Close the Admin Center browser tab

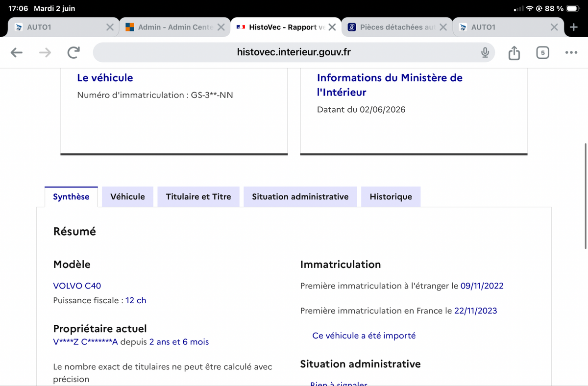point(221,27)
